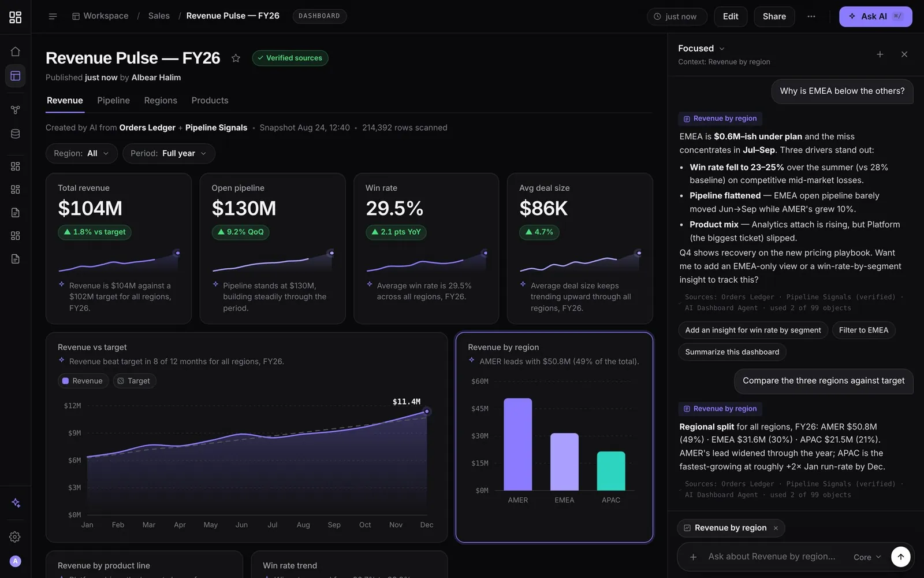
Task: Open the Core model selector
Action: coord(867,557)
